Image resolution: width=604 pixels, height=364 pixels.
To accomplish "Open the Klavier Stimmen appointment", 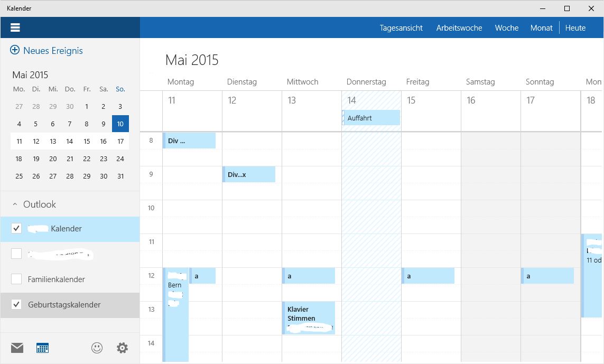I will click(x=309, y=318).
